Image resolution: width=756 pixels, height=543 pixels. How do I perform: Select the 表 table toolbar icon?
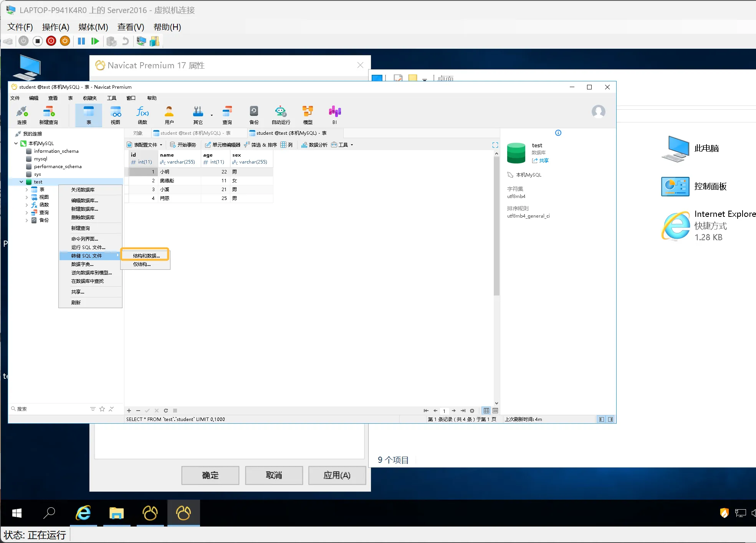coord(89,115)
